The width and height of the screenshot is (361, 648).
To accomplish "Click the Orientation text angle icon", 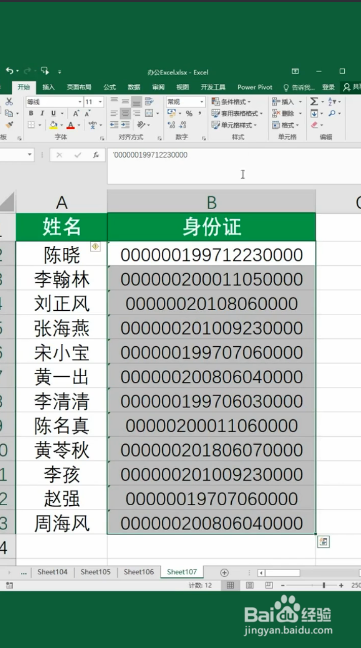I will 141,124.
